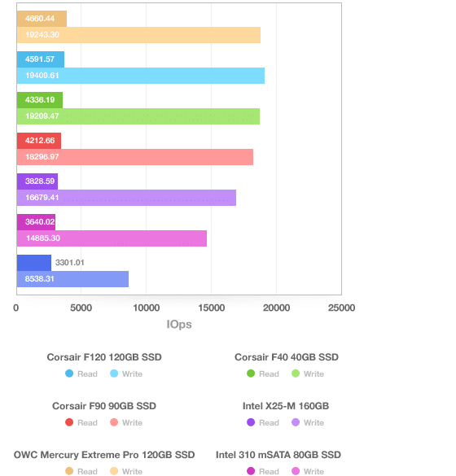This screenshot has height=476, width=456.
Task: Click the Corsair F120 Write legend dot
Action: coord(114,373)
